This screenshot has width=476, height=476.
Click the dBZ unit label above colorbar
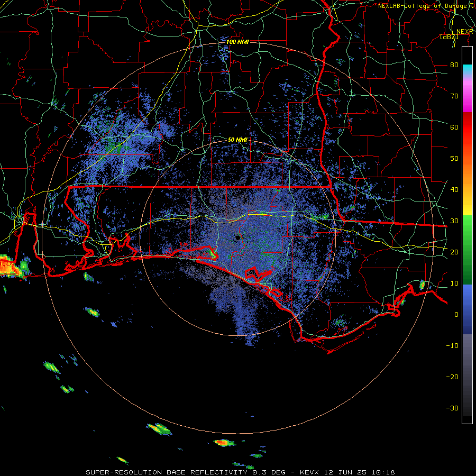(x=450, y=37)
